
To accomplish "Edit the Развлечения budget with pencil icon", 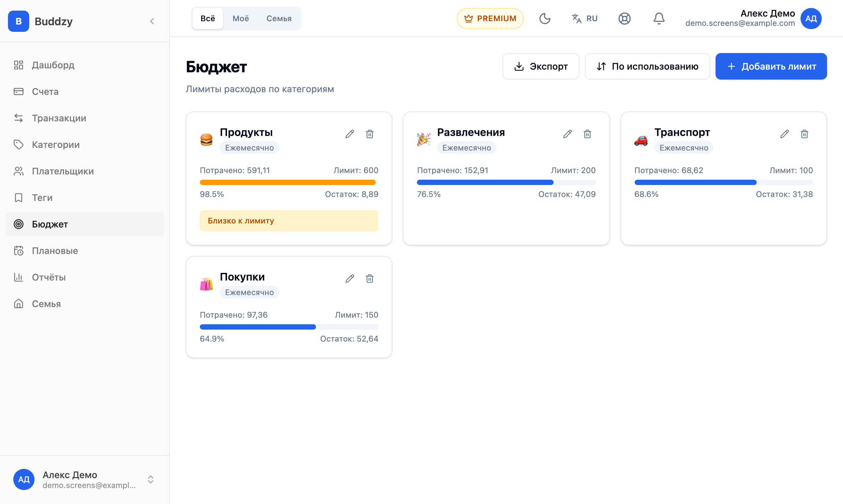I will (x=567, y=134).
